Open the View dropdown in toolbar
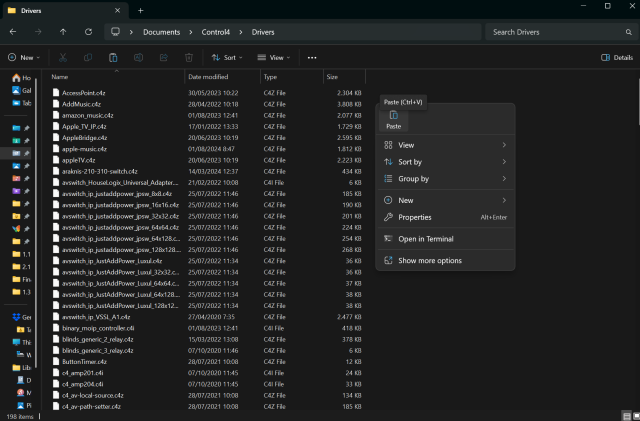The image size is (640, 421). point(274,58)
